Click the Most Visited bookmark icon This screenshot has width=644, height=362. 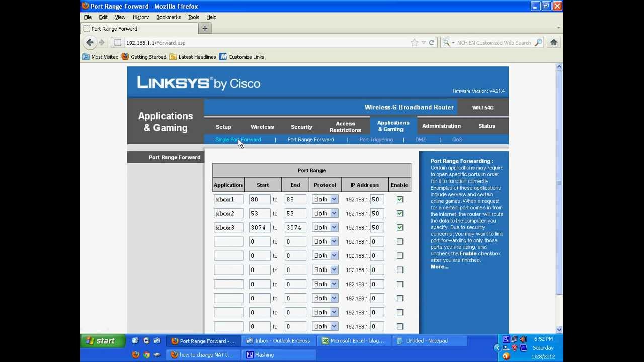[86, 57]
